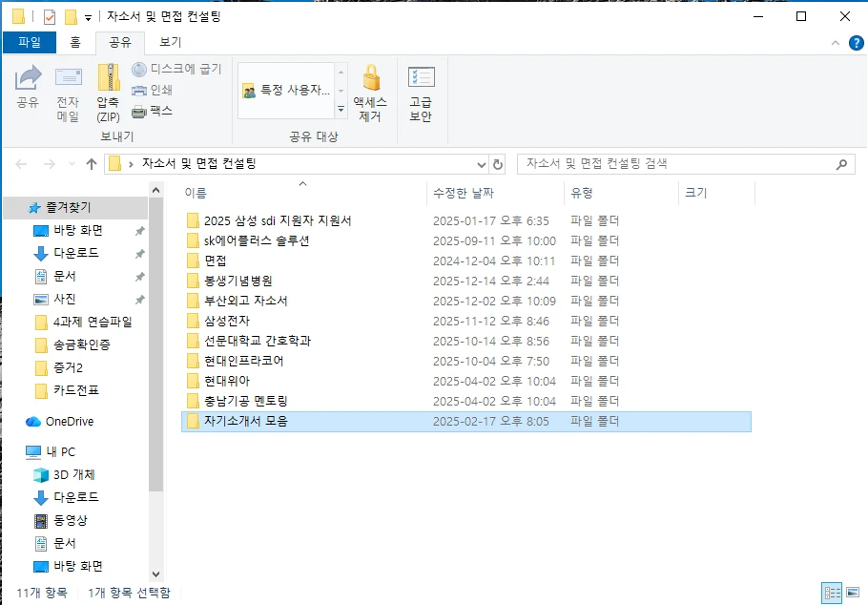Open the address bar dropdown arrow
The image size is (868, 605).
[481, 163]
